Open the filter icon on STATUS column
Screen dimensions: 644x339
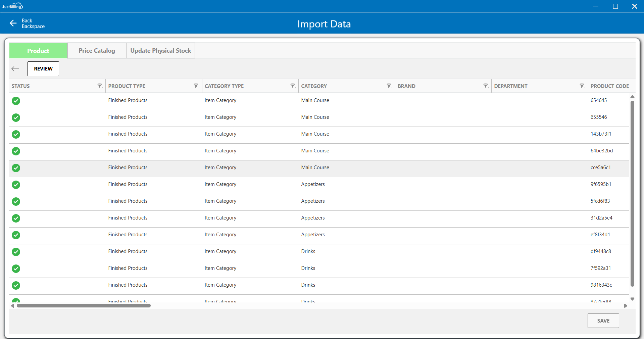100,86
